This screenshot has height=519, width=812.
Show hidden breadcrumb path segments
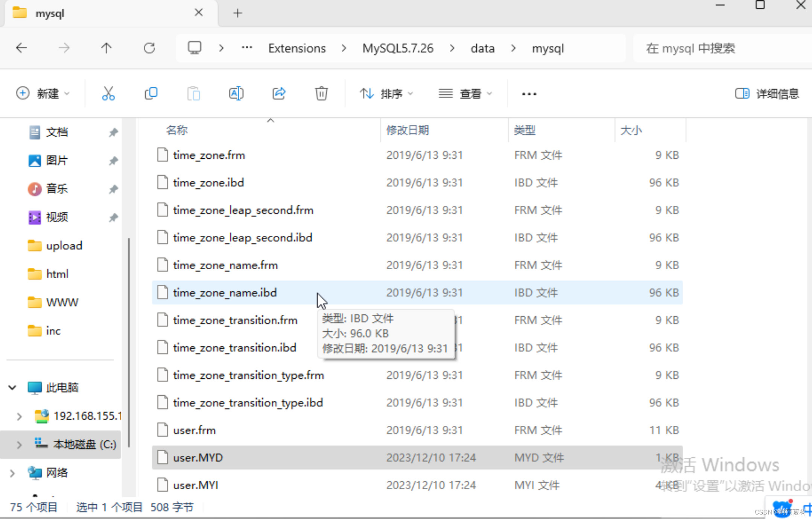point(247,48)
